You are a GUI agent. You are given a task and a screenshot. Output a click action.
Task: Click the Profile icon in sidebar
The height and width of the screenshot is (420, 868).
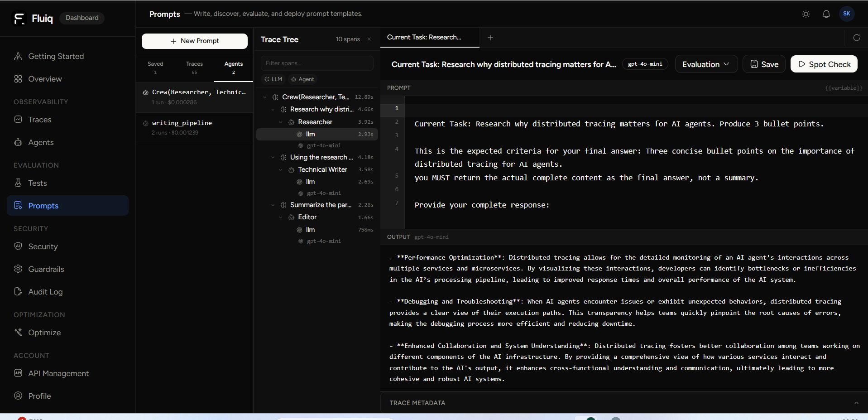[18, 396]
